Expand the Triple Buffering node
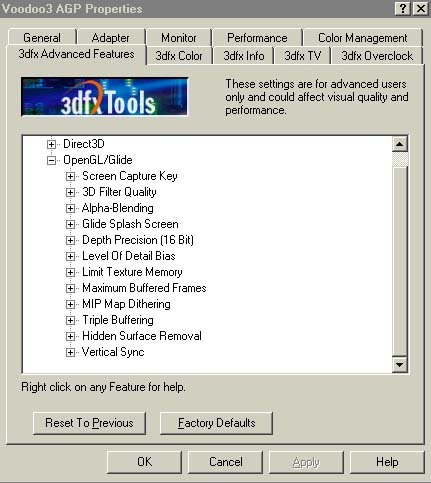The width and height of the screenshot is (431, 483). [x=70, y=320]
